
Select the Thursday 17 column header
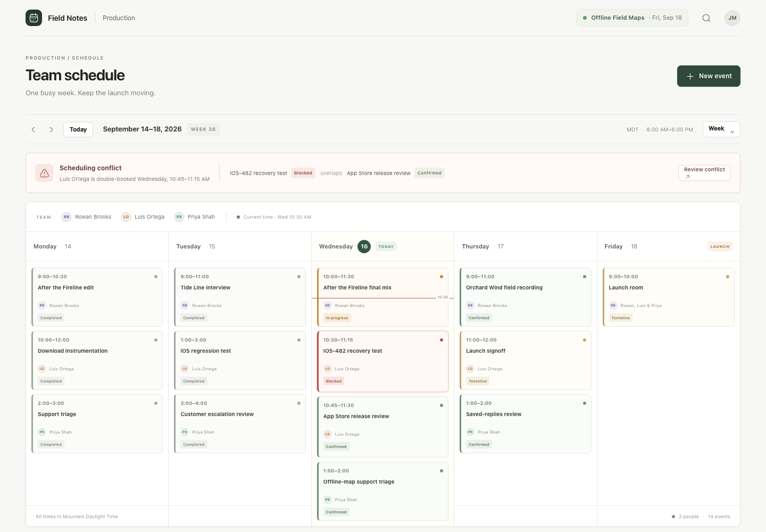click(x=526, y=246)
